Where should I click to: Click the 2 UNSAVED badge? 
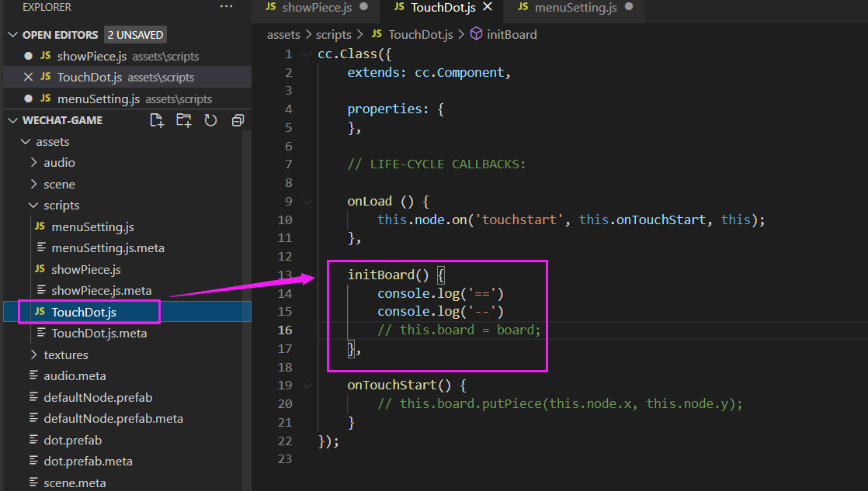135,35
